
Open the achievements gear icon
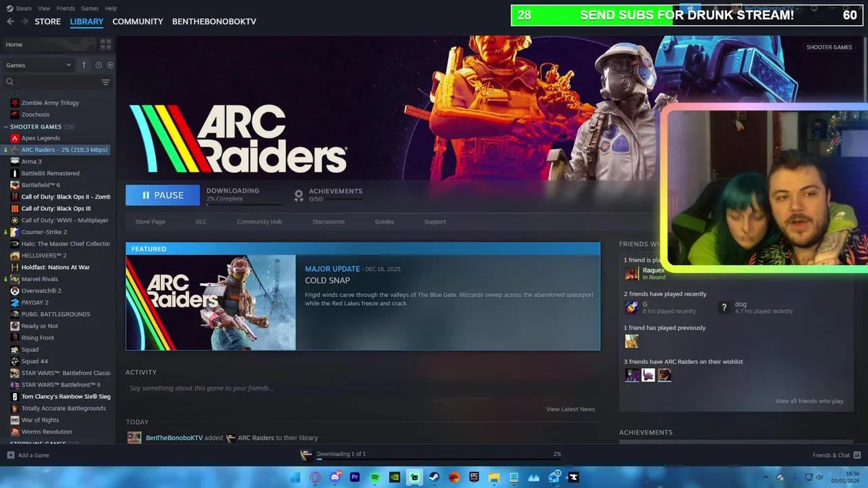298,195
